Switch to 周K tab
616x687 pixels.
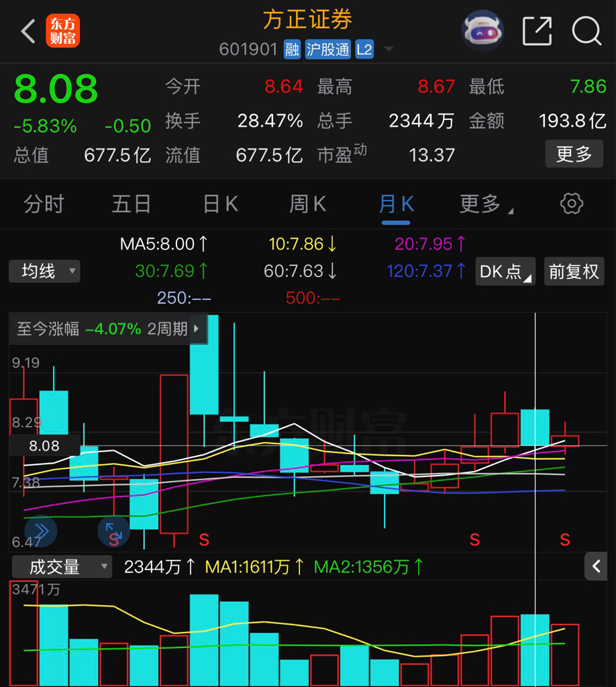[x=307, y=204]
